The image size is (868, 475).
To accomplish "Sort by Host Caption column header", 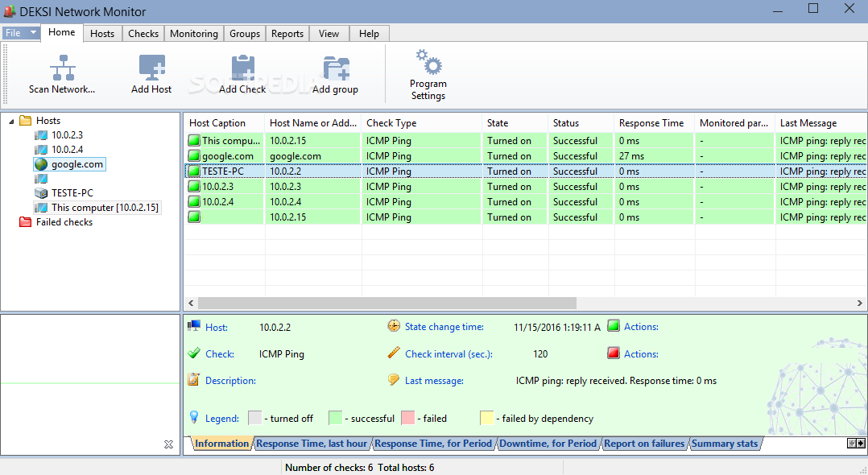I will [224, 123].
